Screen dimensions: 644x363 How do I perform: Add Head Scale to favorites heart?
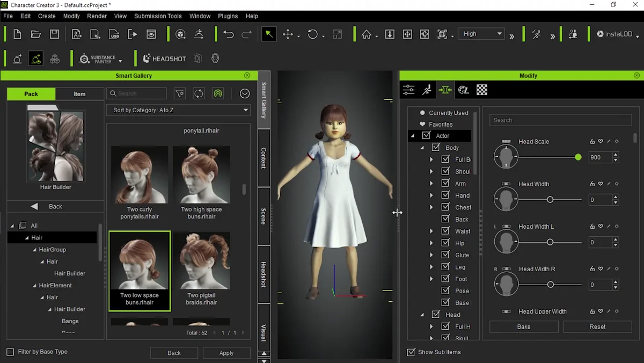(601, 142)
